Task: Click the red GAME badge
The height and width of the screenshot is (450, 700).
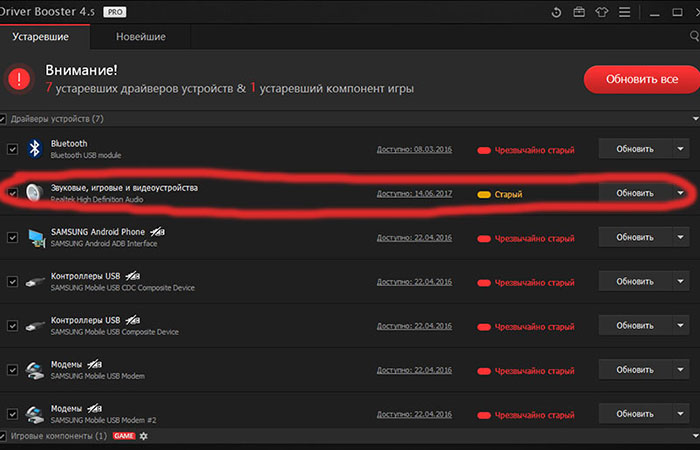Action: [124, 436]
